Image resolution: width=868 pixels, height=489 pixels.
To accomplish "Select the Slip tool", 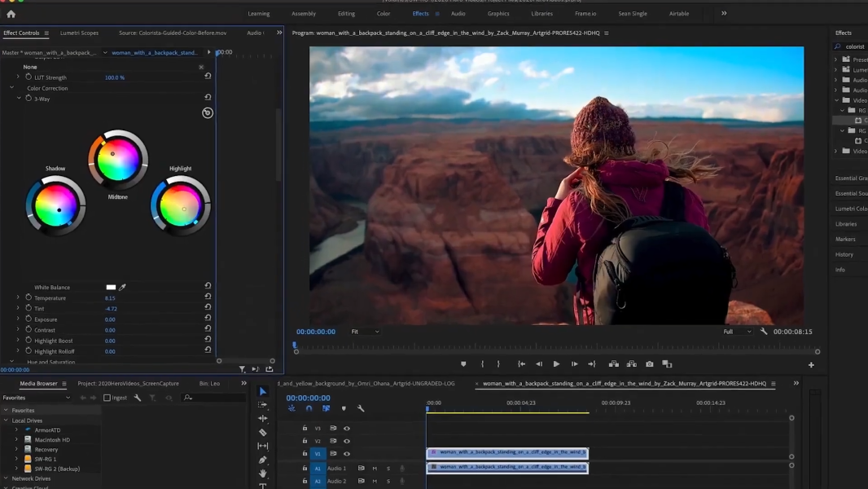I will (x=263, y=446).
